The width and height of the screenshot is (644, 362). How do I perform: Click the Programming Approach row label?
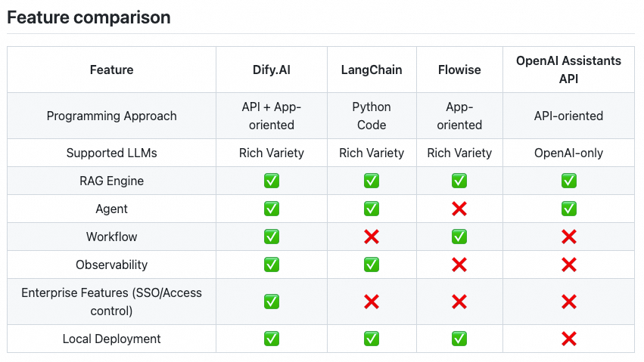[x=112, y=116]
